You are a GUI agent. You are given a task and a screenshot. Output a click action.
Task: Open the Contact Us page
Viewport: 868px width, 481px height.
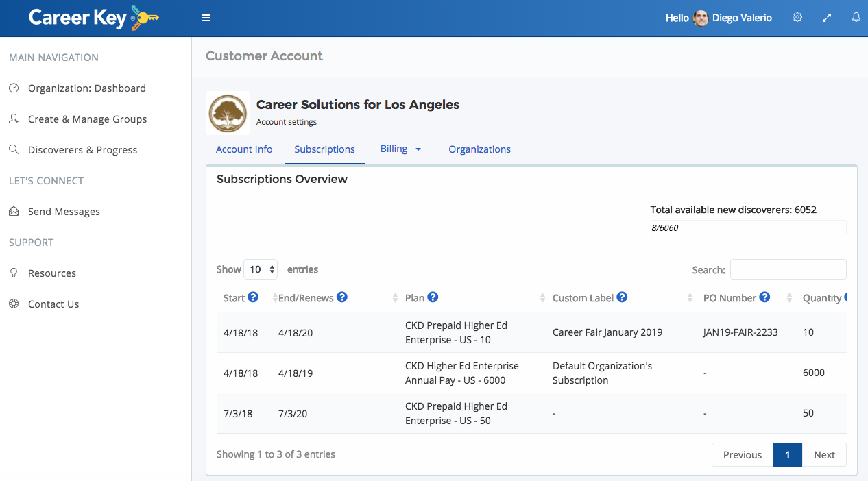[x=53, y=304]
